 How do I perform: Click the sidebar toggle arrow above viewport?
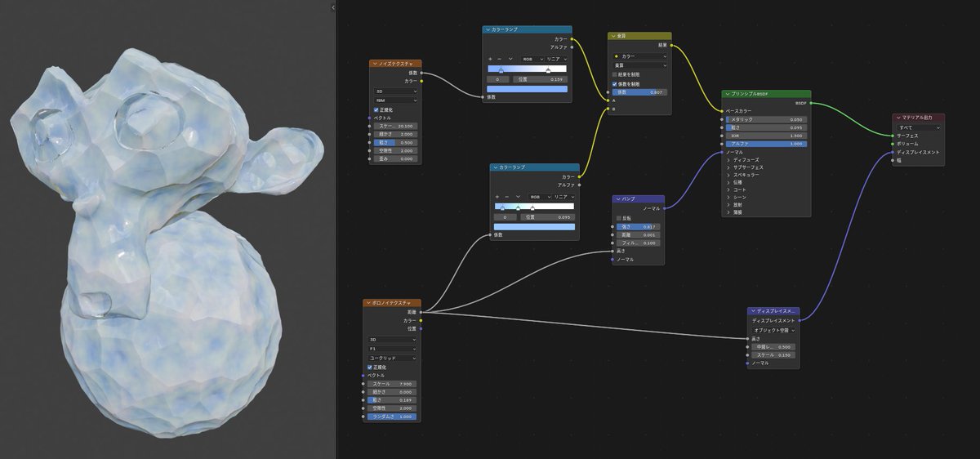click(333, 7)
